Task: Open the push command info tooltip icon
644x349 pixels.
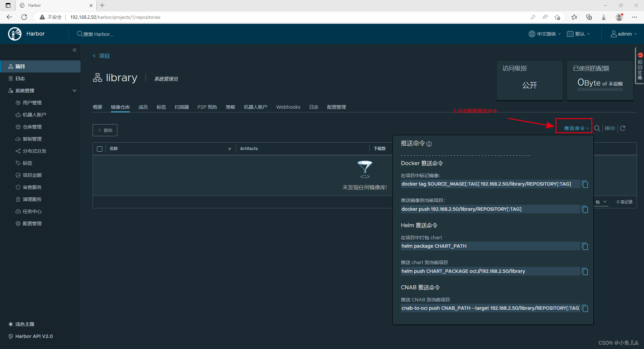Action: (429, 144)
